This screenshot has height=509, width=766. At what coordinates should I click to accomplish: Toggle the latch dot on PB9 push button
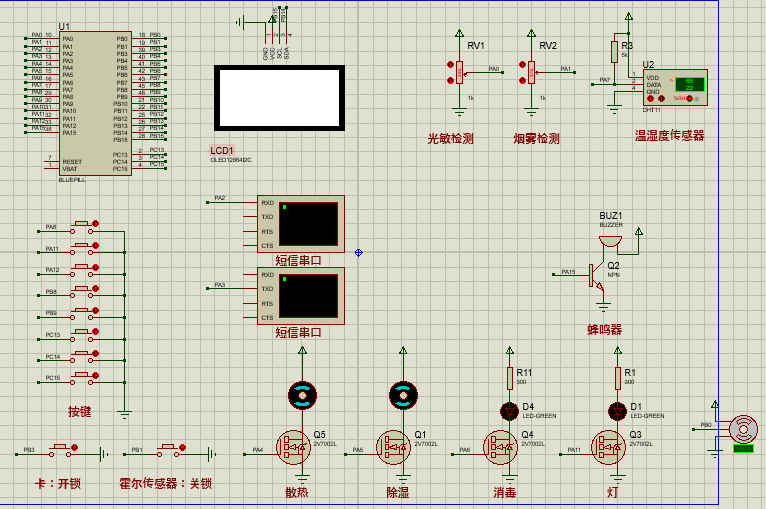coord(95,311)
